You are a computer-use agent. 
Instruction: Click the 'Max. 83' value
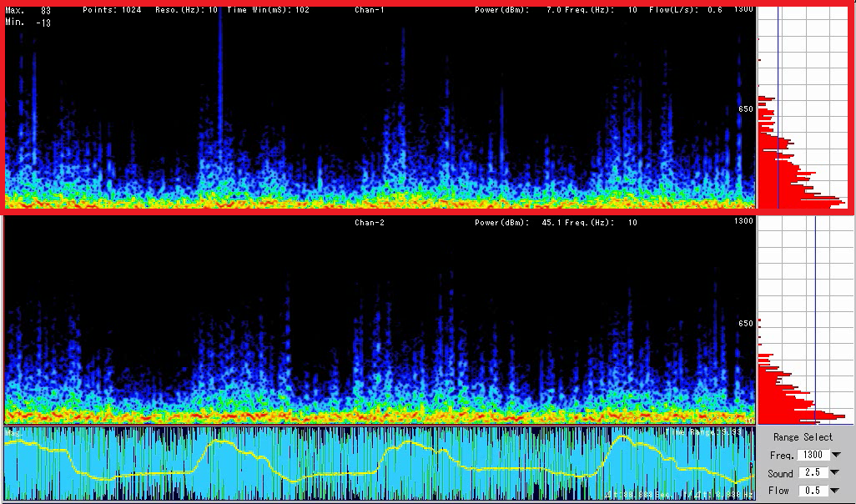tap(28, 10)
